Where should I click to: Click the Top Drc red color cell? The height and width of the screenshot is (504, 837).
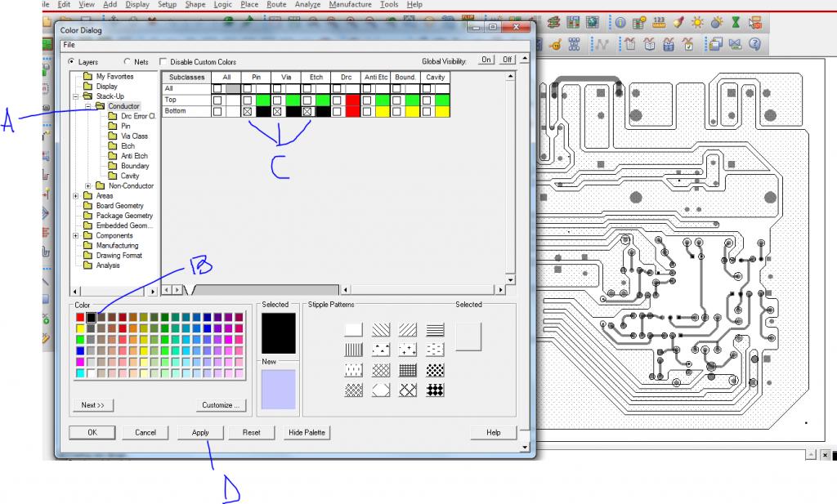353,100
